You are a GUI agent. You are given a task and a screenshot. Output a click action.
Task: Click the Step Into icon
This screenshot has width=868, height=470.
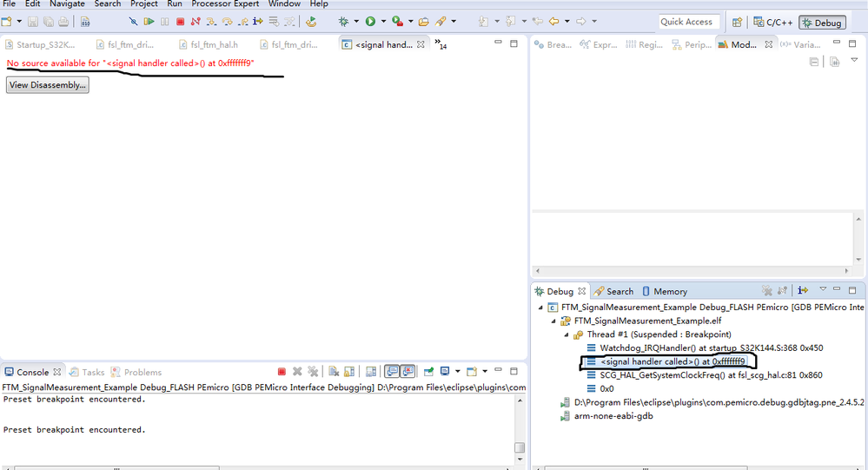click(x=211, y=22)
